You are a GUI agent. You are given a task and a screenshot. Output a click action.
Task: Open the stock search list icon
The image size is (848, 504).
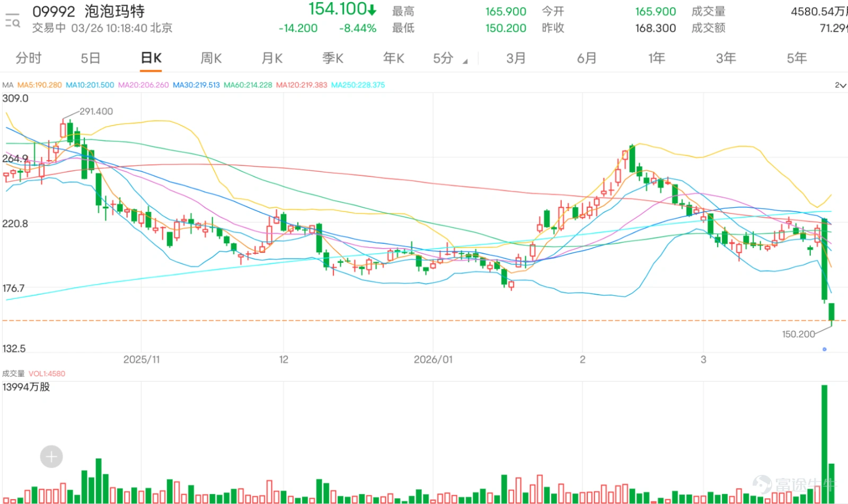pyautogui.click(x=12, y=20)
